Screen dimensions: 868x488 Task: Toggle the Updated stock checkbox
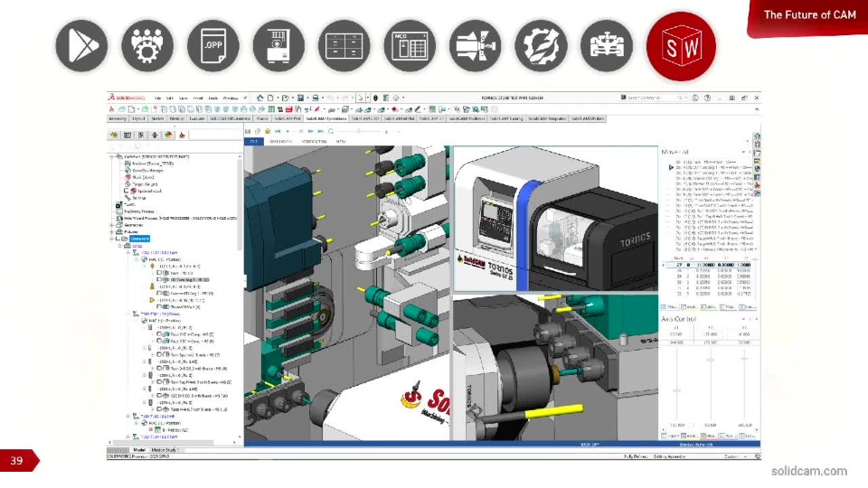(x=127, y=191)
